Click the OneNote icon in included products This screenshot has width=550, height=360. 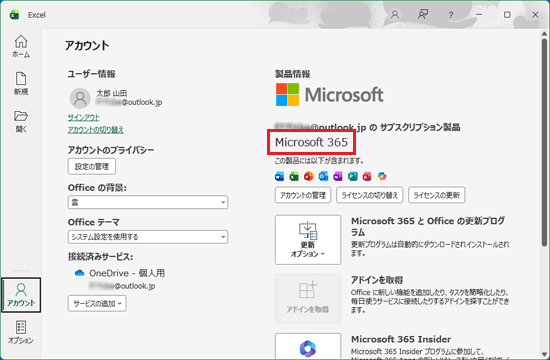[338, 176]
